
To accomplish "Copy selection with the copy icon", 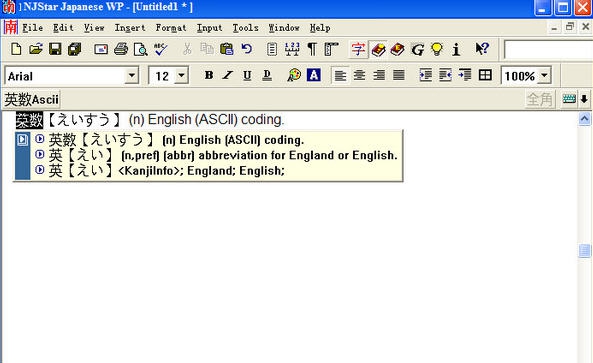I will coord(206,49).
